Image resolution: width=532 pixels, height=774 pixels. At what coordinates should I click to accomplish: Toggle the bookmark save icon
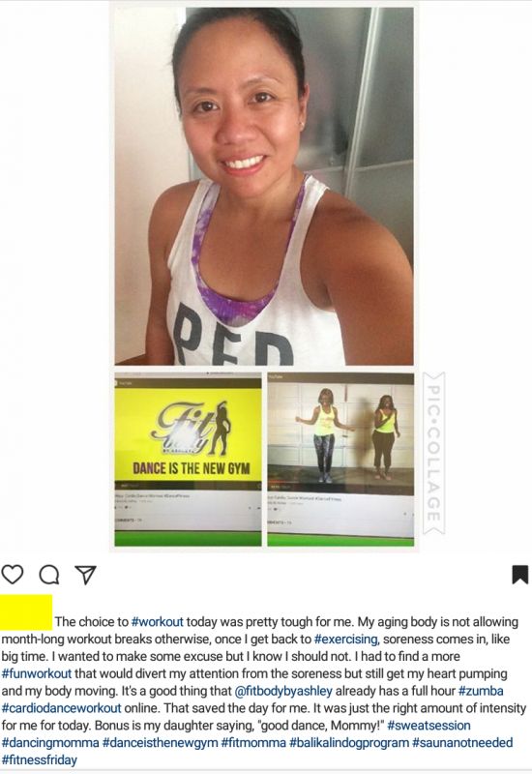(520, 575)
